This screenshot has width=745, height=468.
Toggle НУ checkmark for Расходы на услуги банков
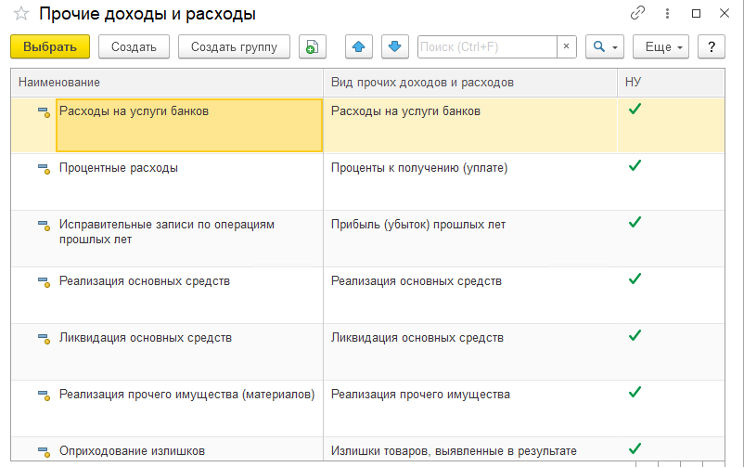point(634,109)
